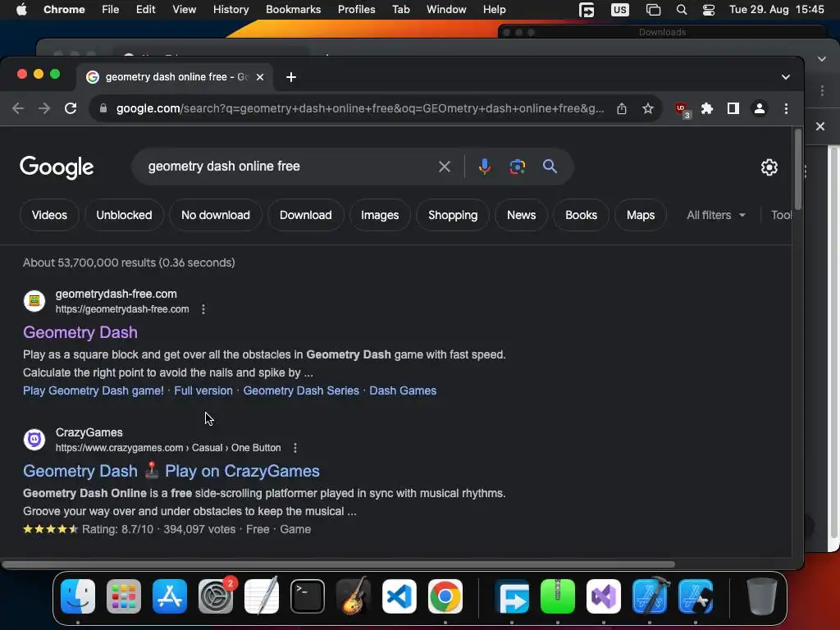Switch to News results
This screenshot has width=840, height=630.
[x=521, y=216]
